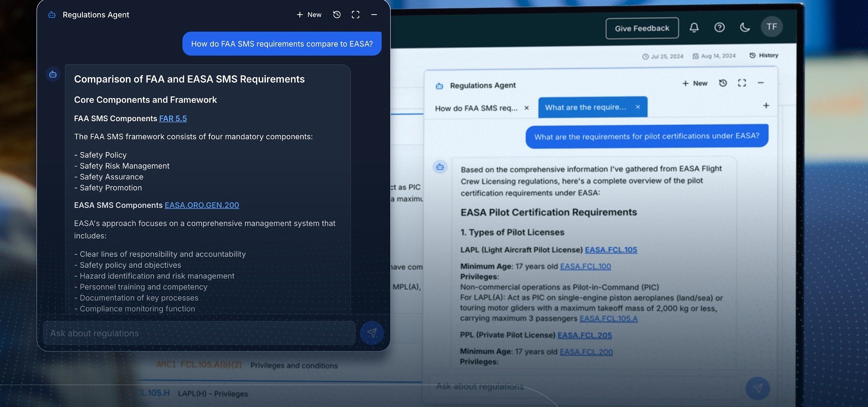868x407 pixels.
Task: Click the 'Safety Assurance' list item
Action: click(x=109, y=177)
